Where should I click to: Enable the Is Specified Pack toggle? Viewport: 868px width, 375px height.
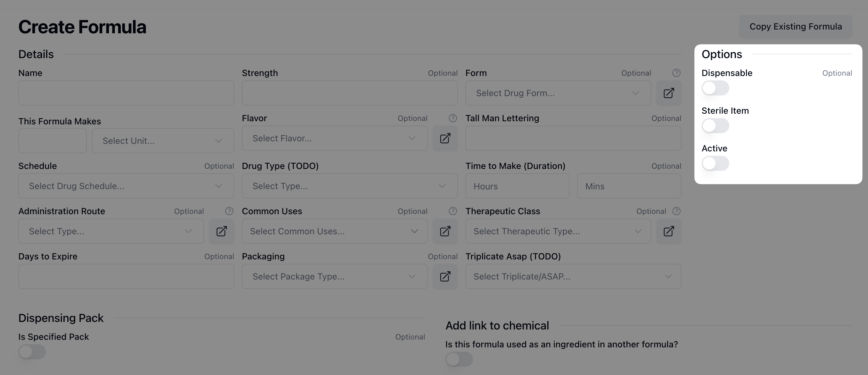point(32,352)
